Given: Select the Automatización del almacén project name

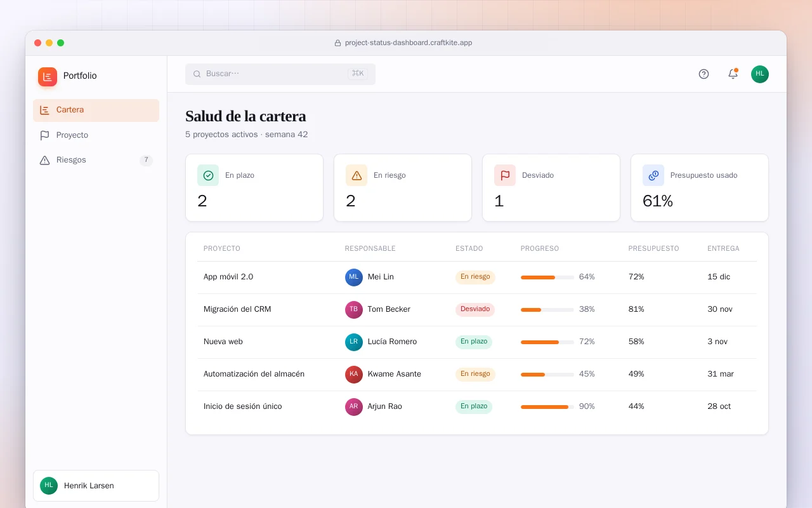Looking at the screenshot, I should (x=254, y=375).
